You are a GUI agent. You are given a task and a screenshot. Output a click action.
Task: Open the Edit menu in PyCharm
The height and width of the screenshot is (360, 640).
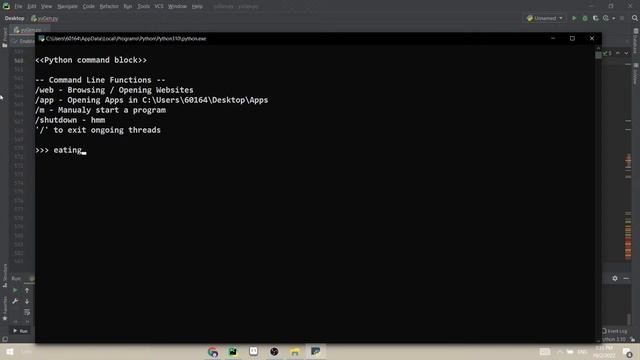point(31,6)
